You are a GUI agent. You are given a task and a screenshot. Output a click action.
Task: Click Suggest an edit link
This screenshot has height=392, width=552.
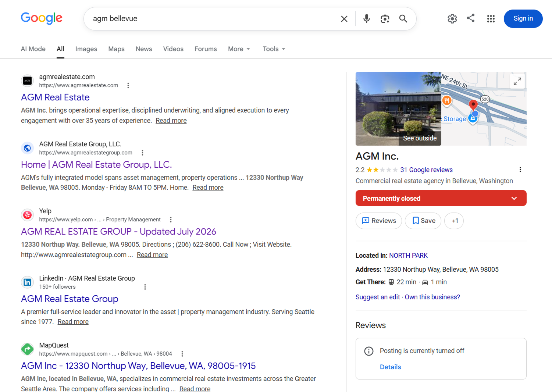click(378, 297)
